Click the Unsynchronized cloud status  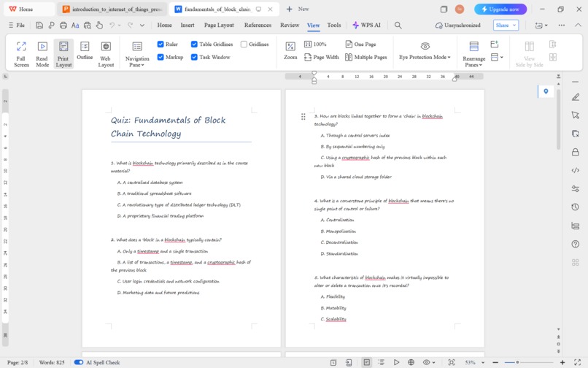pyautogui.click(x=457, y=25)
